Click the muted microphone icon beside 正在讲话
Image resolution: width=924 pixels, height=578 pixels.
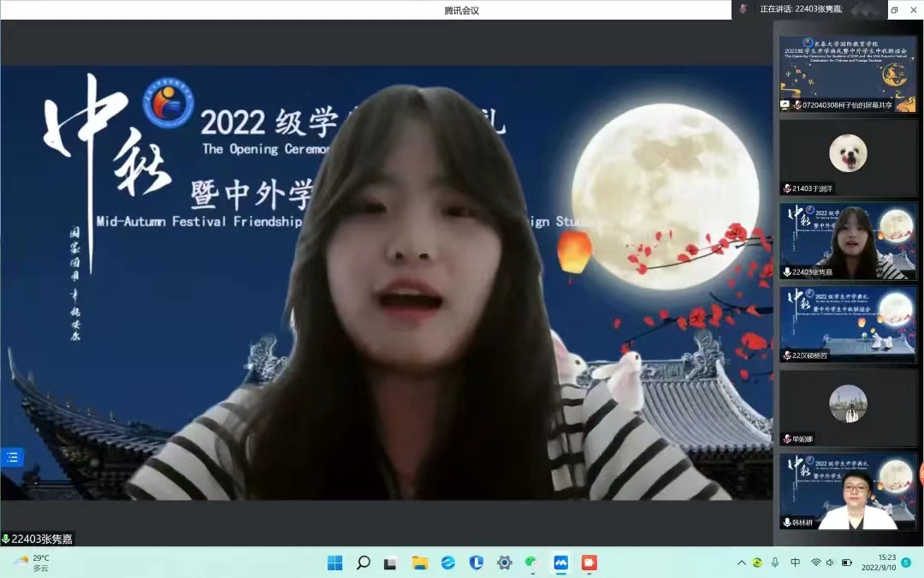[x=743, y=9]
